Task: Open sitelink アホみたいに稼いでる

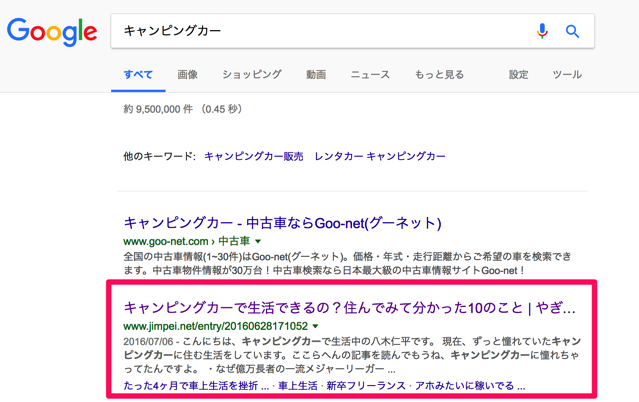Action: (470, 386)
